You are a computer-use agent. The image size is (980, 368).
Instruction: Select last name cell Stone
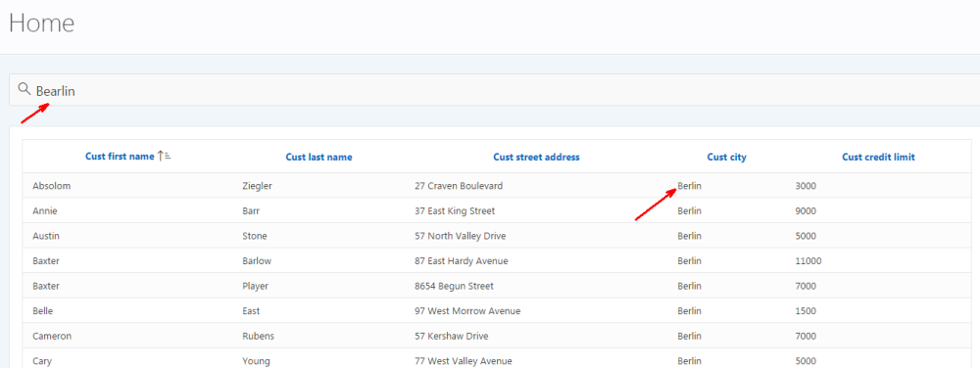tap(255, 236)
